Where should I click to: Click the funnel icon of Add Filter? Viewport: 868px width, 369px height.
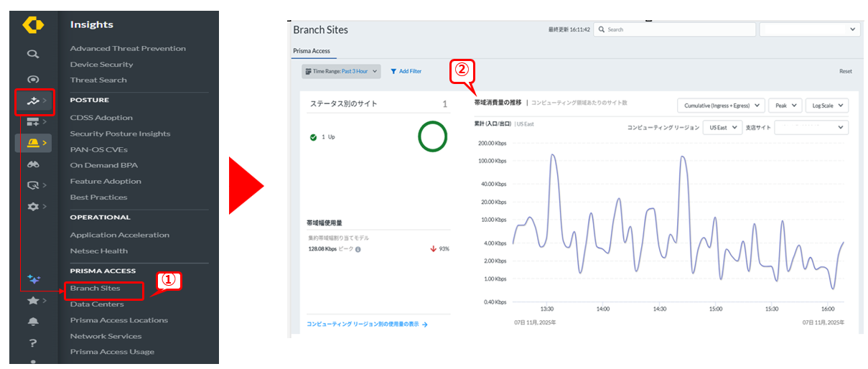(393, 71)
